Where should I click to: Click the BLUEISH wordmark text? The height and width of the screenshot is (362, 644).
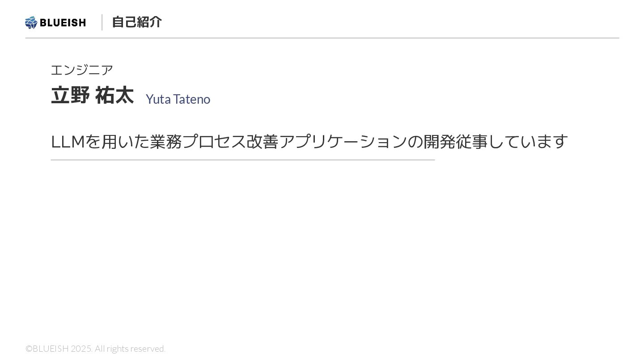coord(63,22)
